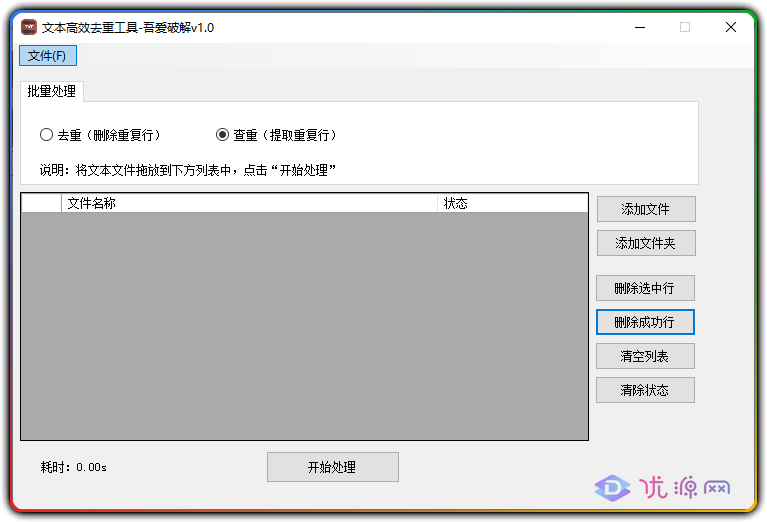Click the TXT app icon in title bar
Image resolution: width=767 pixels, height=522 pixels.
tap(29, 27)
